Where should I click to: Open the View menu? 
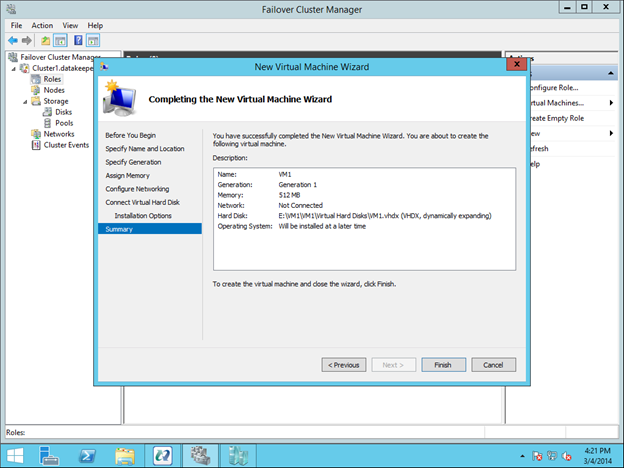pyautogui.click(x=70, y=25)
